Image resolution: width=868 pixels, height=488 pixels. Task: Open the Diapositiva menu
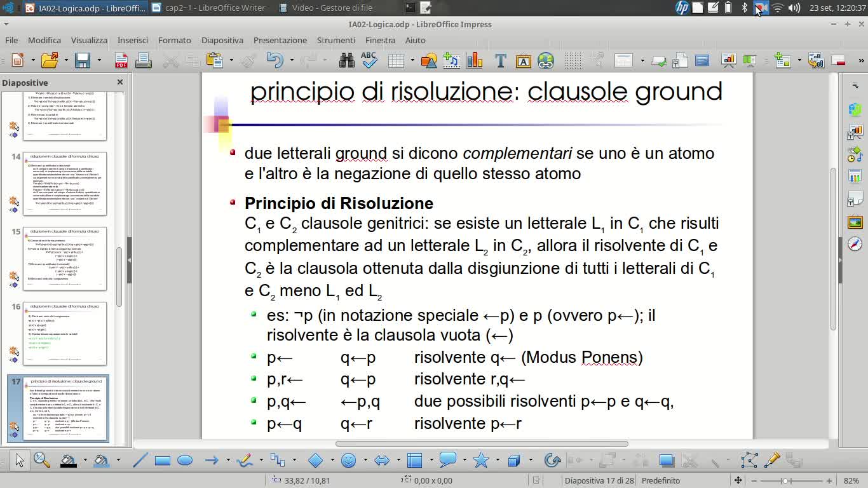click(x=222, y=40)
